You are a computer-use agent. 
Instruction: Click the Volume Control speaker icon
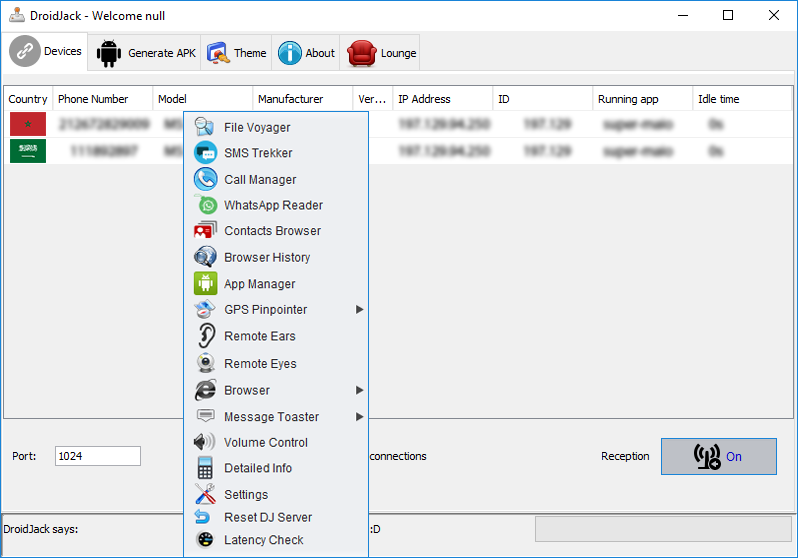click(205, 442)
